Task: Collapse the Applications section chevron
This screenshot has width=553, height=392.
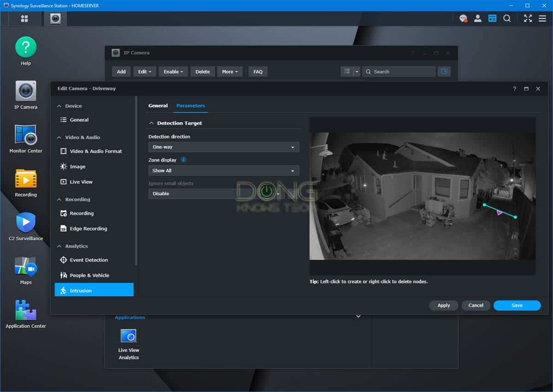Action: click(359, 316)
